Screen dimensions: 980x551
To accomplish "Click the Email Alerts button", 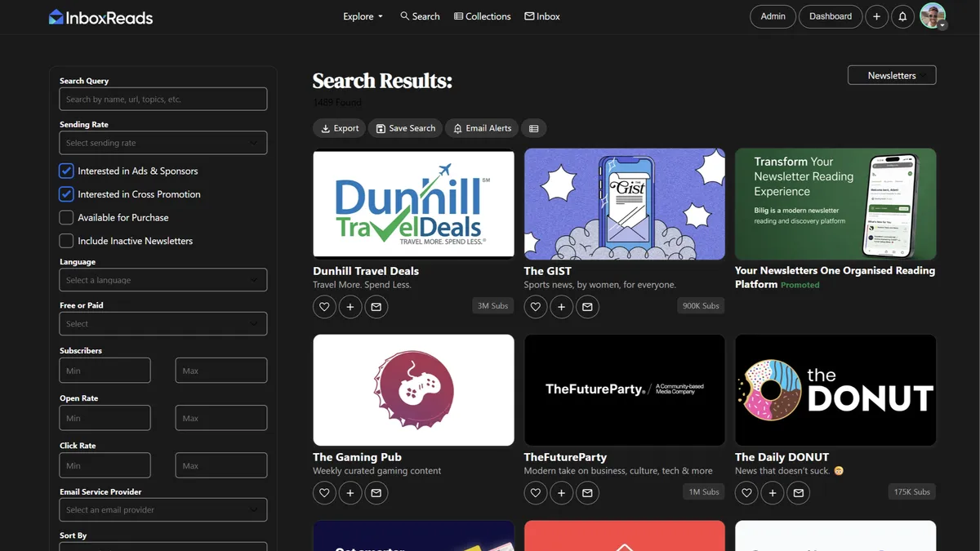I will click(482, 128).
